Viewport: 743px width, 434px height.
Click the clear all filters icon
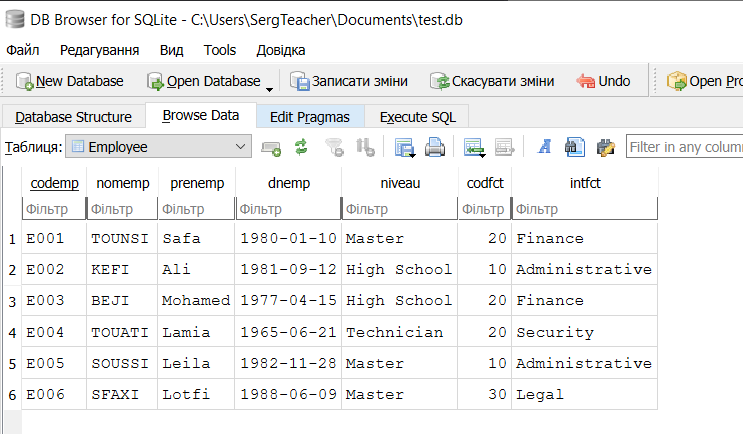(x=336, y=148)
